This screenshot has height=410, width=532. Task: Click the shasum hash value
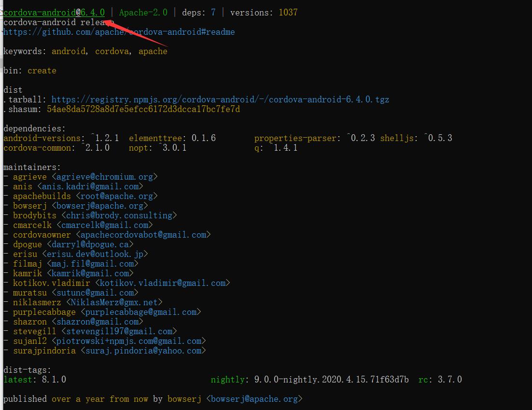143,109
